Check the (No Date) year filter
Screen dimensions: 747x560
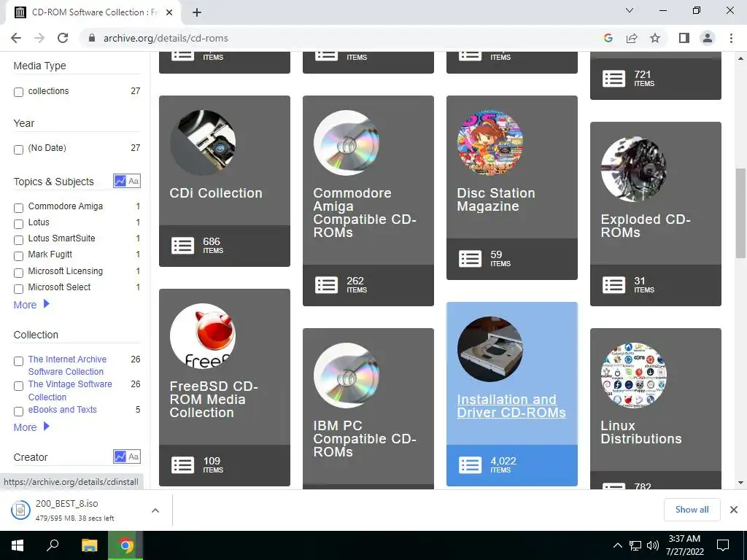pos(18,149)
